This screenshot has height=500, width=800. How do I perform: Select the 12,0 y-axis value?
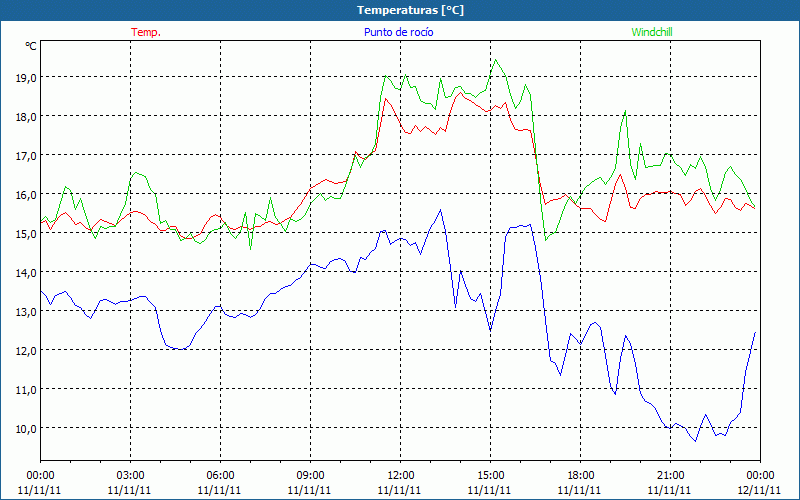click(x=26, y=351)
